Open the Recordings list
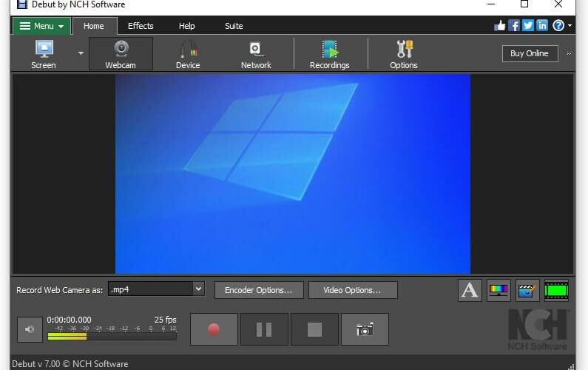Viewport: 588px width, 370px height. 330,54
